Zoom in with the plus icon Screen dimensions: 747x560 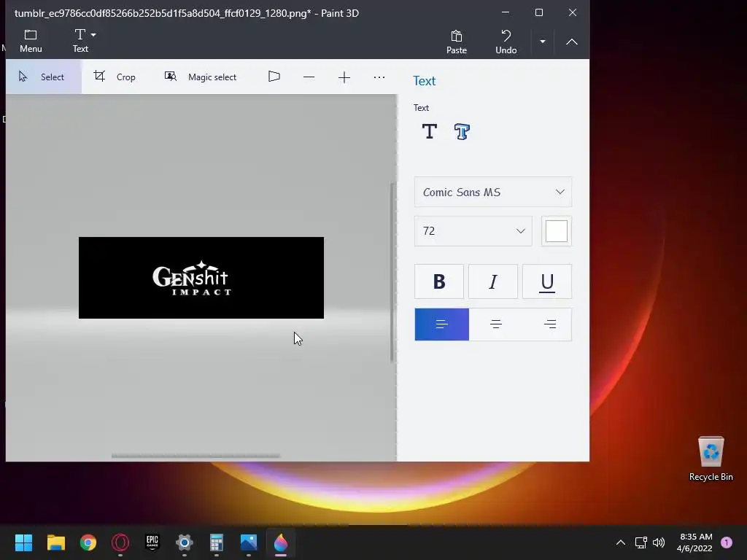point(344,77)
